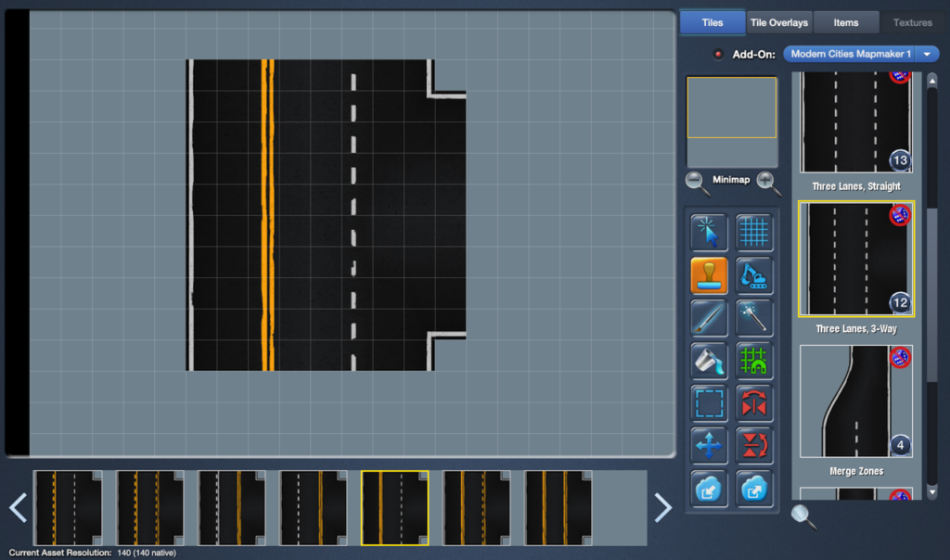Choose the pointer selection tool
950x560 pixels.
coord(709,232)
